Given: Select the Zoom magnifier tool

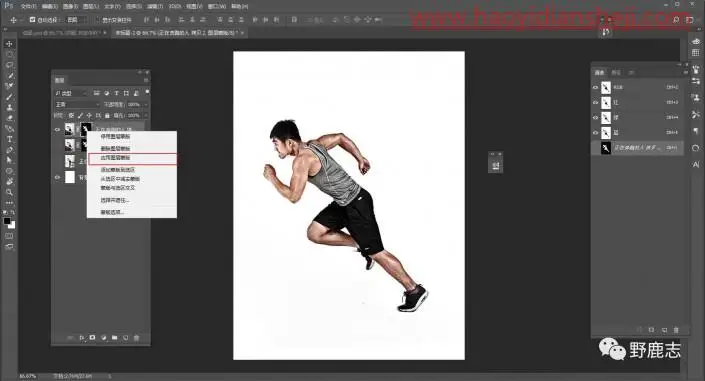Looking at the screenshot, I should (x=9, y=192).
